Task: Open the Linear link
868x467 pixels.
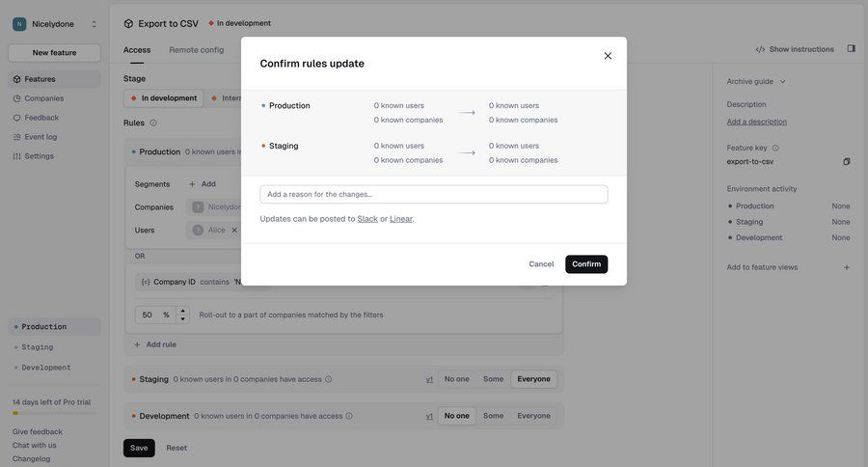Action: (x=401, y=219)
